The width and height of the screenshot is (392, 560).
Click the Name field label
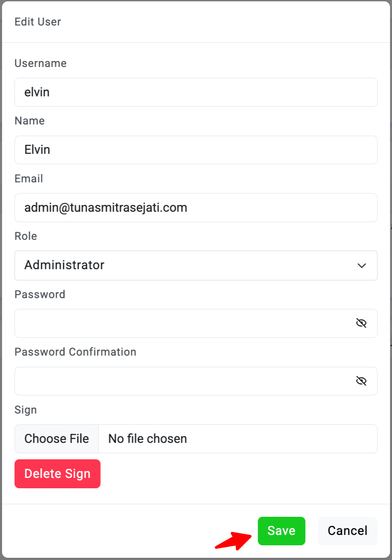point(30,121)
